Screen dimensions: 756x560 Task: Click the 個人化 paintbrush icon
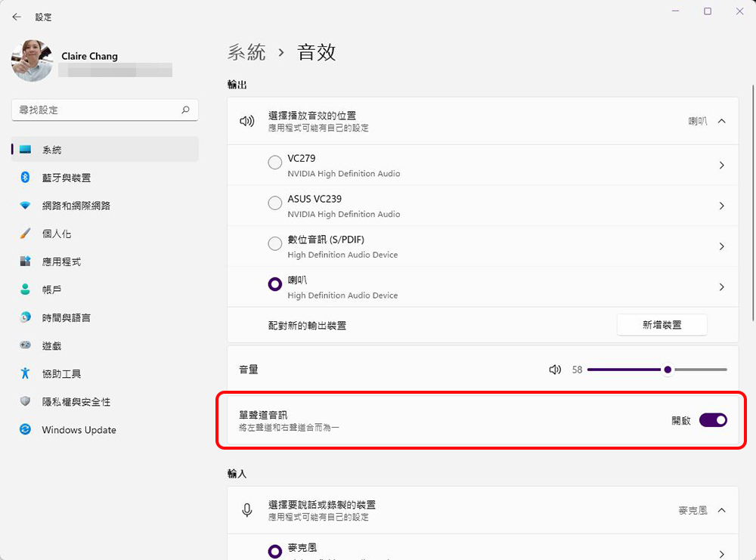click(25, 234)
